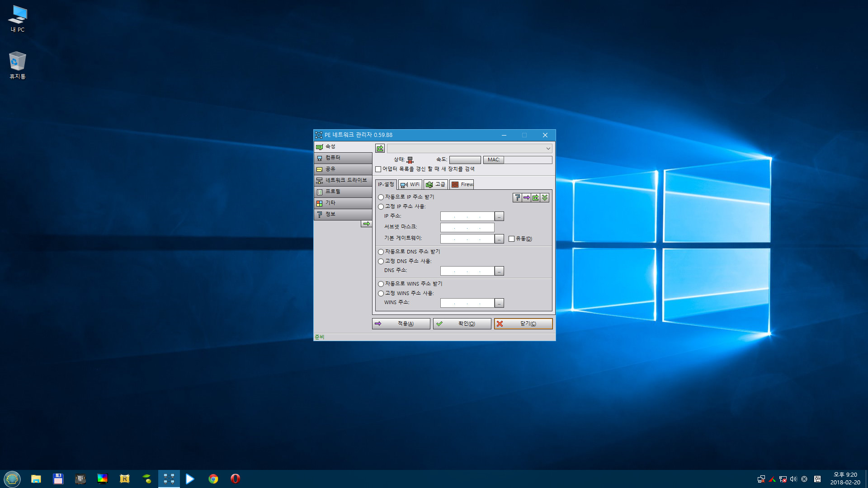This screenshot has height=488, width=868.
Task: Switch to the Firewall tab
Action: point(462,184)
